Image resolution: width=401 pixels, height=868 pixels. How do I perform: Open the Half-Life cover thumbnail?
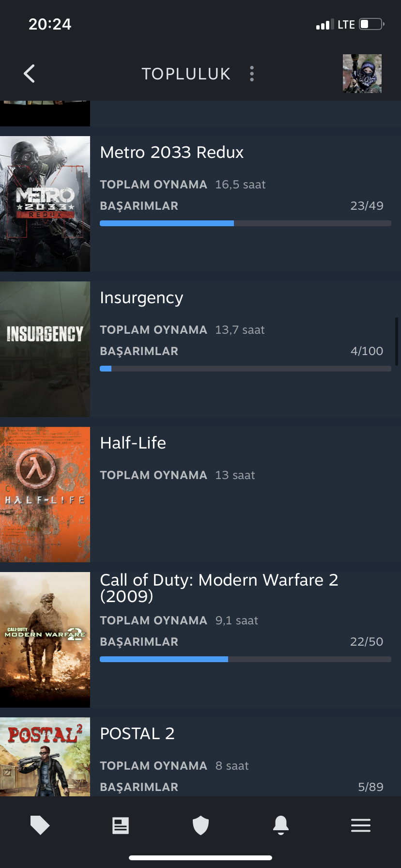click(45, 495)
